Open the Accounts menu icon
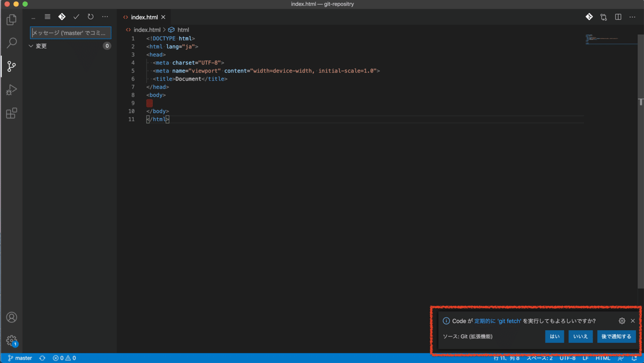Viewport: 644px width, 363px height. coord(11,317)
